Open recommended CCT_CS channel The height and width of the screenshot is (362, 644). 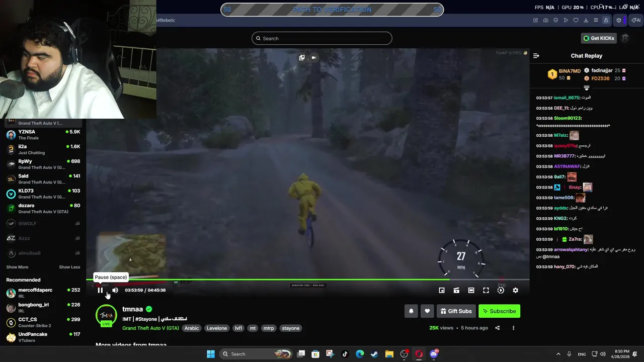(x=43, y=322)
